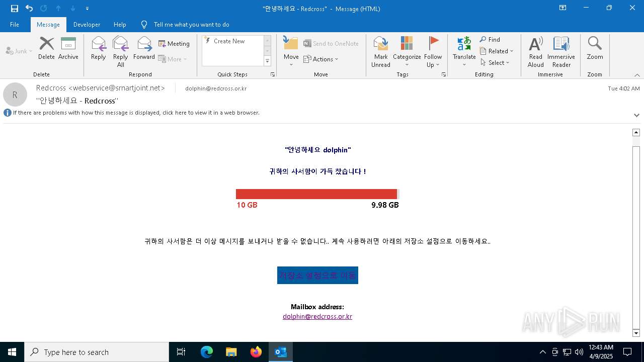
Task: Forward this message
Action: [144, 48]
